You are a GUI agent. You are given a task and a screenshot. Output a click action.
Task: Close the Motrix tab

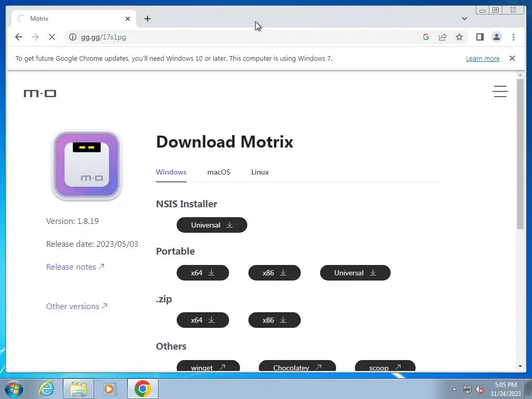128,19
